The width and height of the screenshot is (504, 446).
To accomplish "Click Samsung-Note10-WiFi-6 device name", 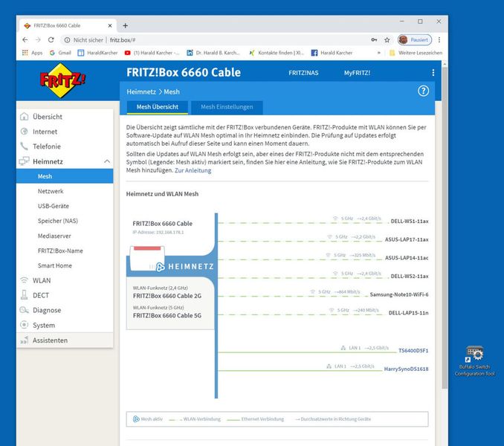I will tap(399, 294).
